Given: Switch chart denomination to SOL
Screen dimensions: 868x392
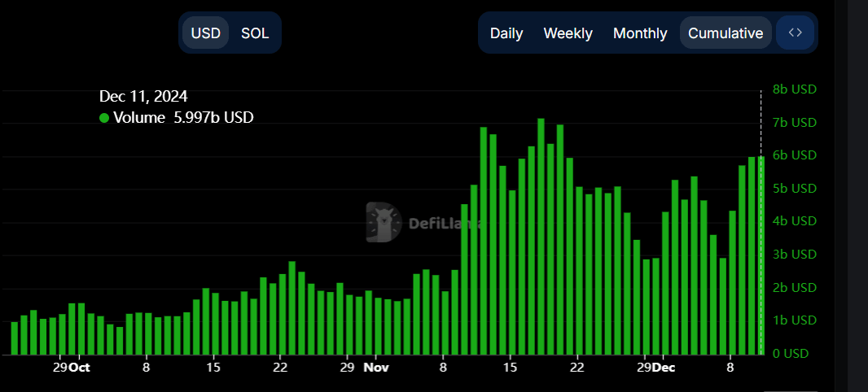Looking at the screenshot, I should click(255, 33).
